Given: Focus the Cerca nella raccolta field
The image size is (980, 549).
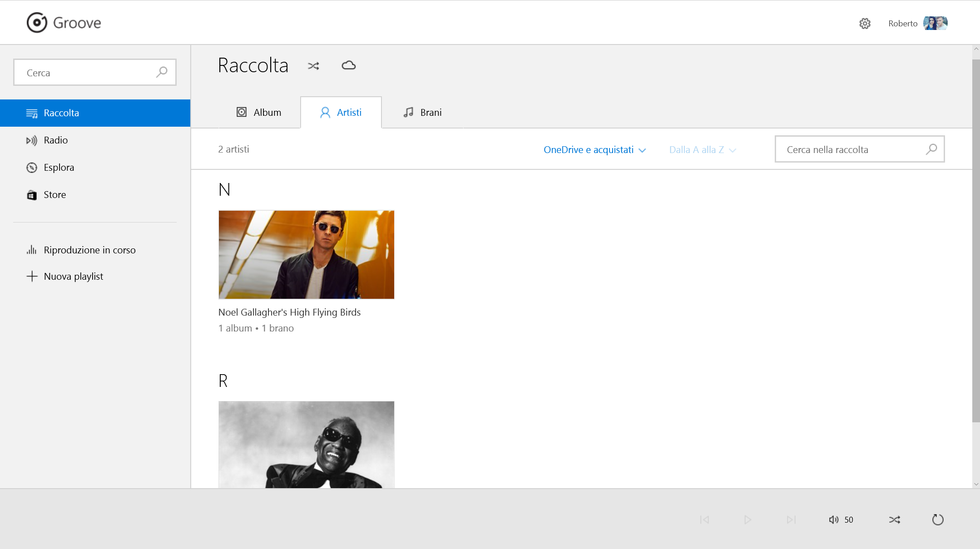Looking at the screenshot, I should [x=860, y=149].
